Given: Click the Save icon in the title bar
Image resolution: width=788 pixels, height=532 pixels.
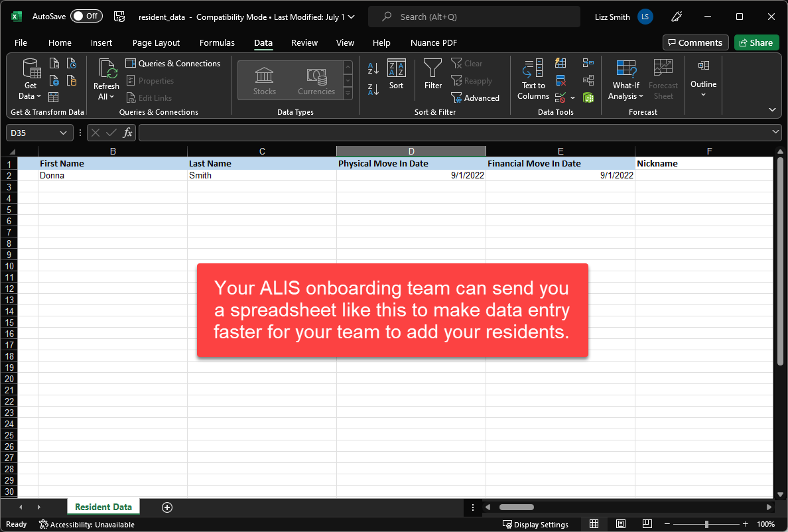Looking at the screenshot, I should click(119, 17).
